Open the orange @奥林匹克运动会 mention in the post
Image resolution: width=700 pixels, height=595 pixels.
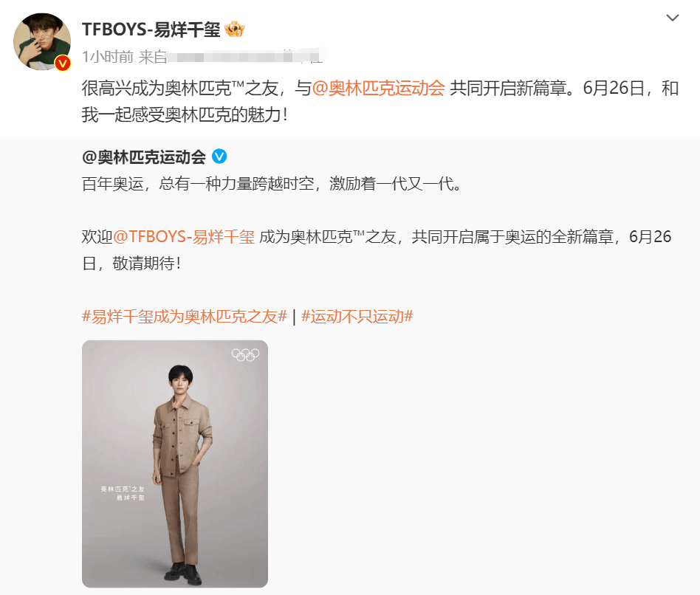(378, 88)
